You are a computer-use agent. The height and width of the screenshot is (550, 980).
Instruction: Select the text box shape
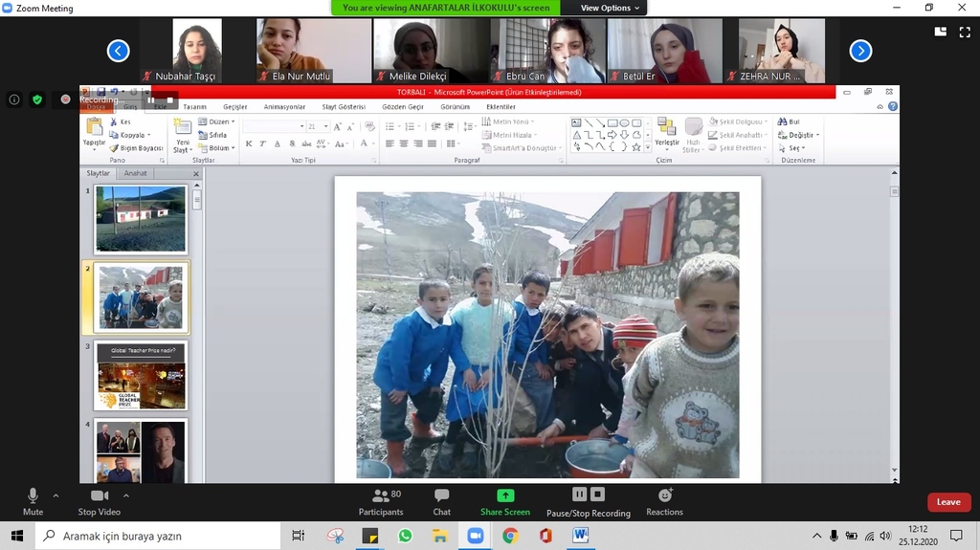click(x=576, y=123)
